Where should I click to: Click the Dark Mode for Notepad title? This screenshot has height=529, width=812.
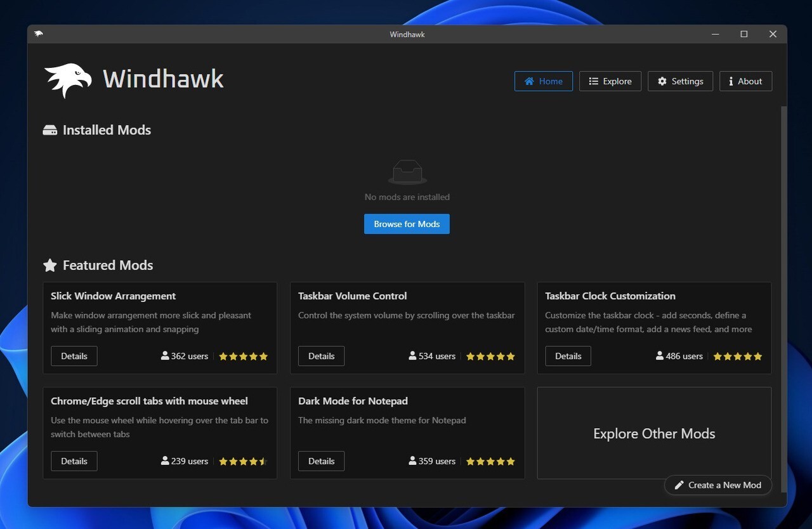pos(353,401)
